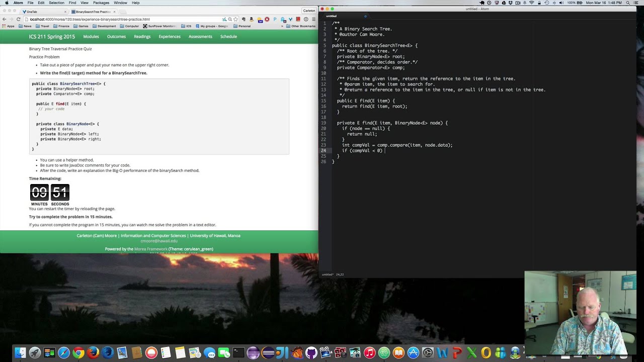Open the Edit menu
The width and height of the screenshot is (644, 362).
[x=41, y=3]
